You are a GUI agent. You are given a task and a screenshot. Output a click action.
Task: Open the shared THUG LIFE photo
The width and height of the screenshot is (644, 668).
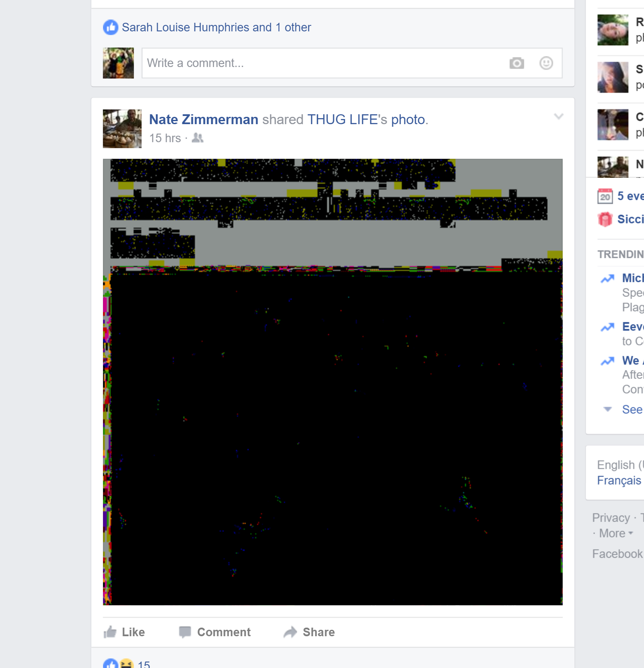pos(333,382)
